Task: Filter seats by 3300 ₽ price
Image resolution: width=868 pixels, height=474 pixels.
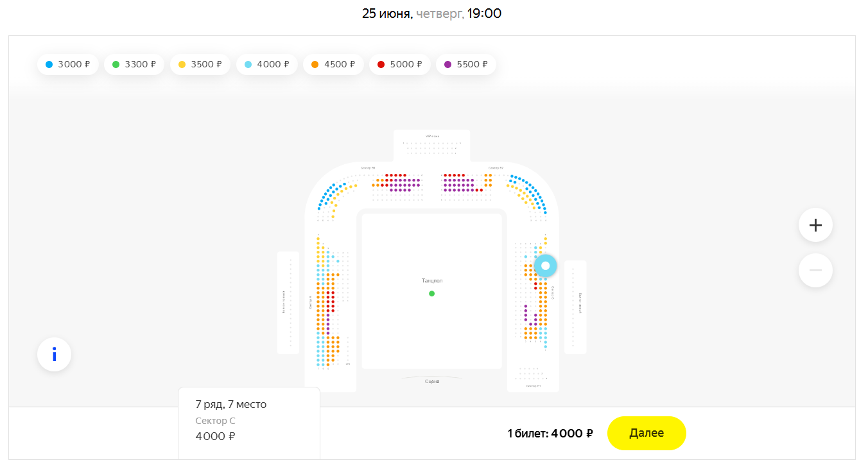Action: click(x=134, y=64)
